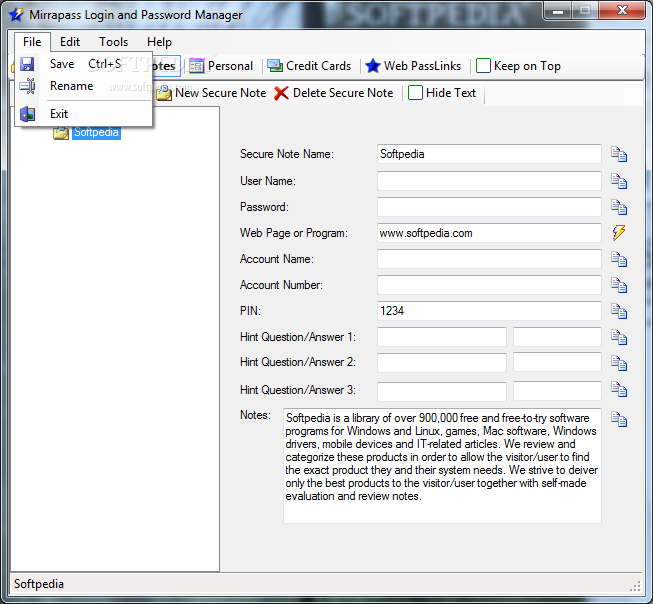Click the Save floppy disk icon in File menu
The width and height of the screenshot is (653, 604).
click(x=27, y=64)
